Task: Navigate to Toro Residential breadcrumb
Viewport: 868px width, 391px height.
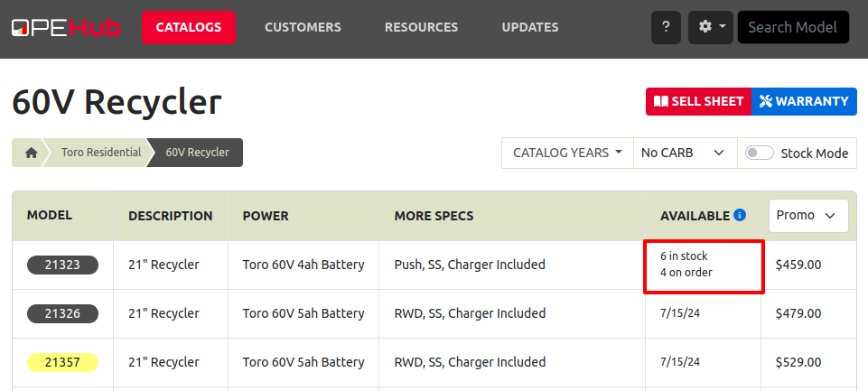Action: (101, 153)
